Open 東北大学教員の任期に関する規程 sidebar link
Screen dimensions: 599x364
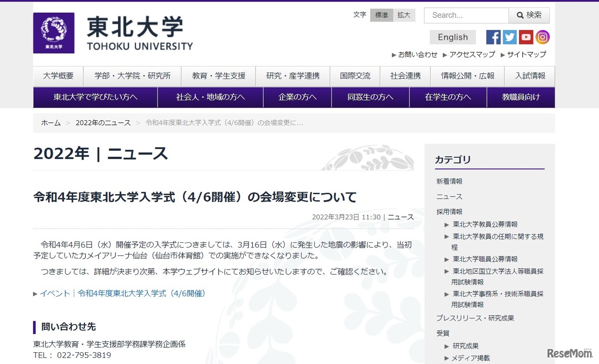(x=497, y=242)
